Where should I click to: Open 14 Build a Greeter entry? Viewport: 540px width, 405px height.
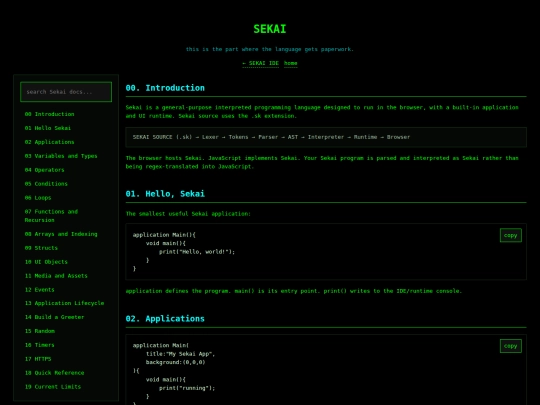[54, 317]
